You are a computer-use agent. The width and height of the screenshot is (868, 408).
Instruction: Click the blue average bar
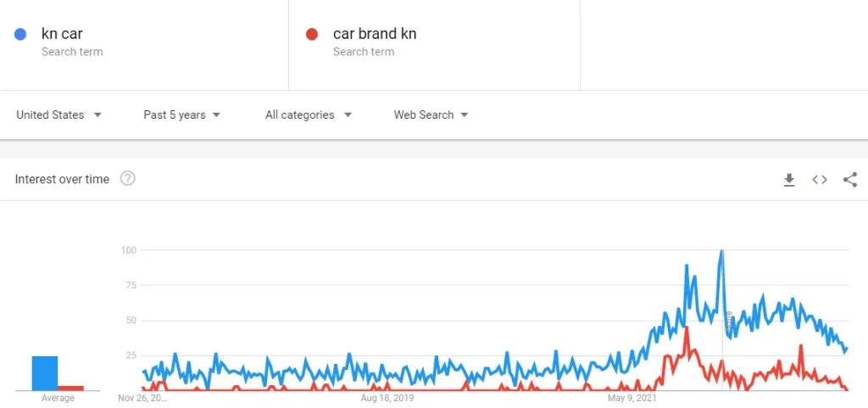[x=45, y=373]
